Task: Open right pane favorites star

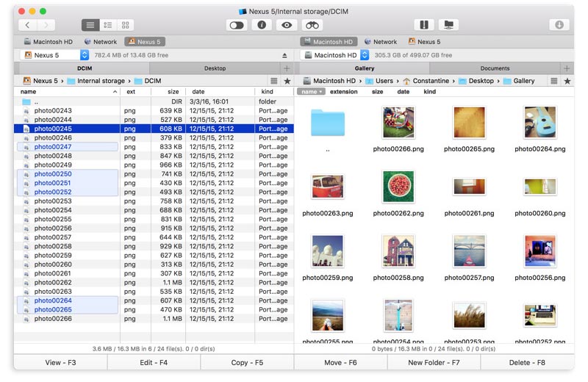Action: click(x=567, y=81)
